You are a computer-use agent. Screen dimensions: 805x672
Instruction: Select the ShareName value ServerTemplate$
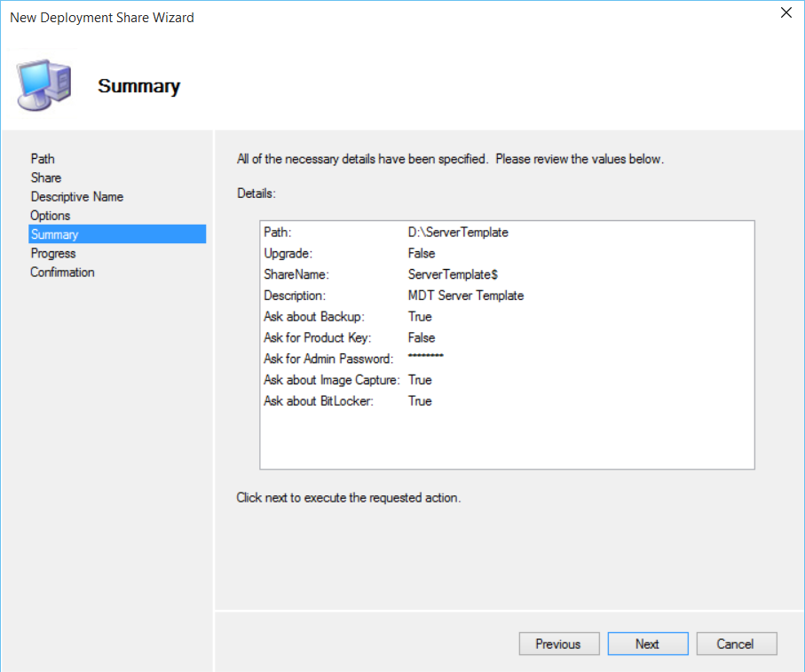pos(453,275)
